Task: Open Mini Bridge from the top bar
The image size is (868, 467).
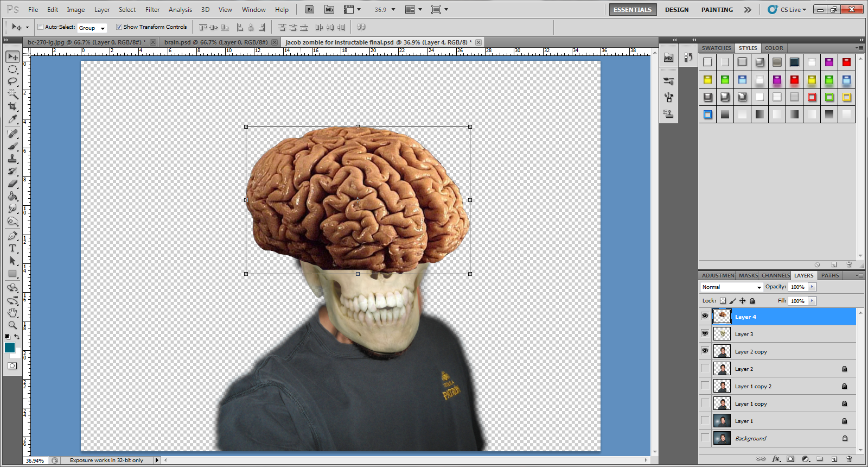Action: (x=329, y=9)
